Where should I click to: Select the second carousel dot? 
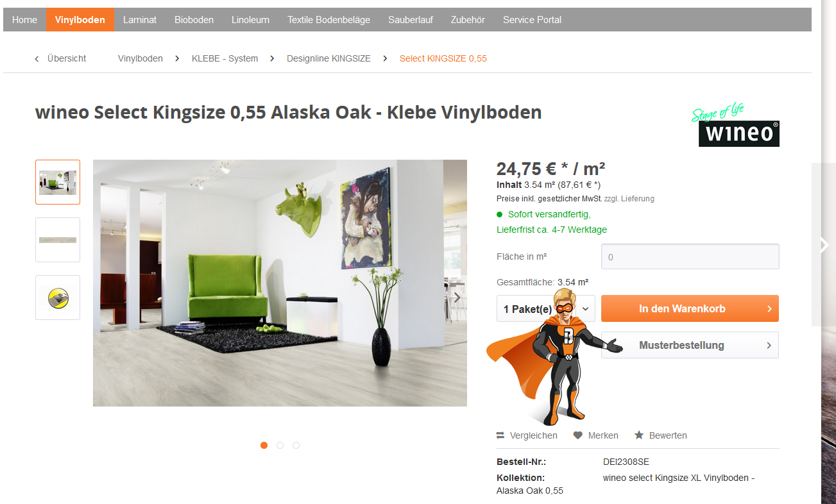click(x=280, y=445)
